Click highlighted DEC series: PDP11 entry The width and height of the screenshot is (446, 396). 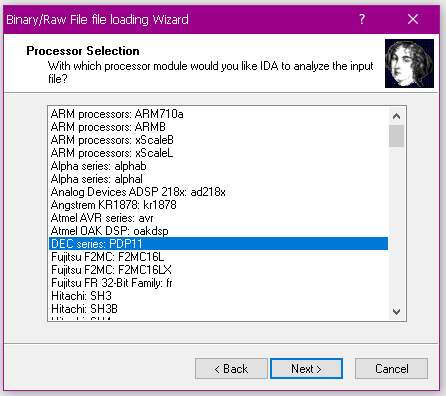[x=218, y=244]
